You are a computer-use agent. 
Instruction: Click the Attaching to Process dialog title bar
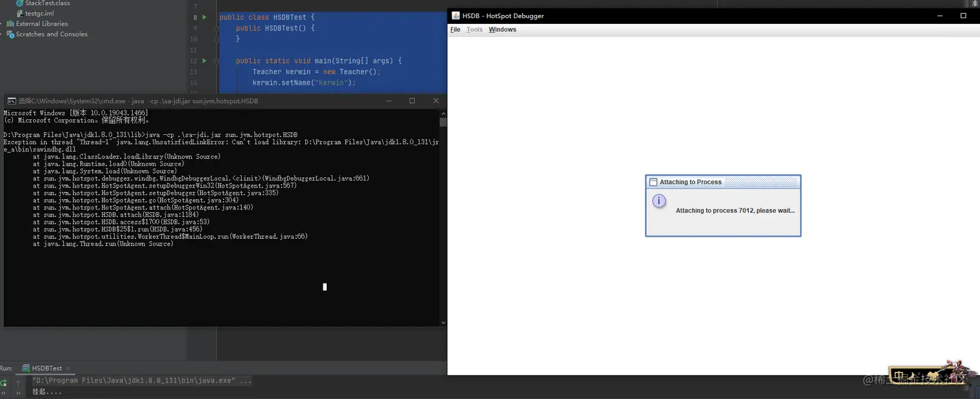click(x=723, y=182)
